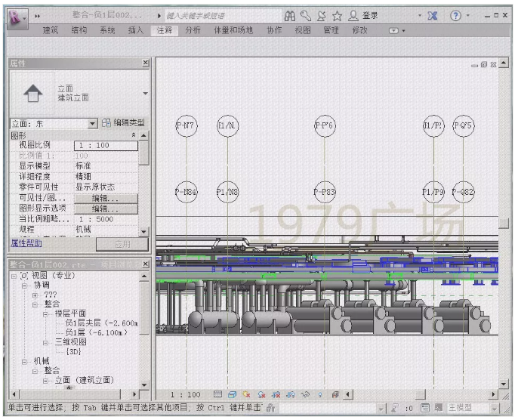Open the 主模型 design options dropdown
The width and height of the screenshot is (518, 420).
(494, 409)
